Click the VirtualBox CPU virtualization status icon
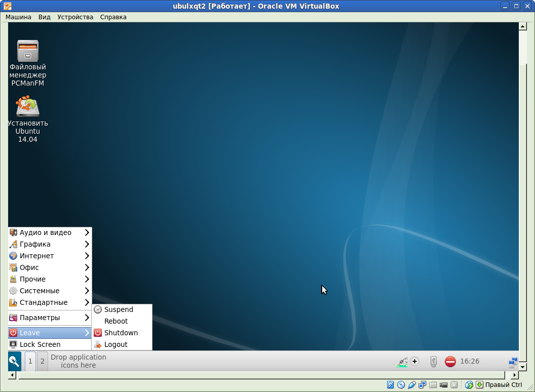 pos(454,385)
